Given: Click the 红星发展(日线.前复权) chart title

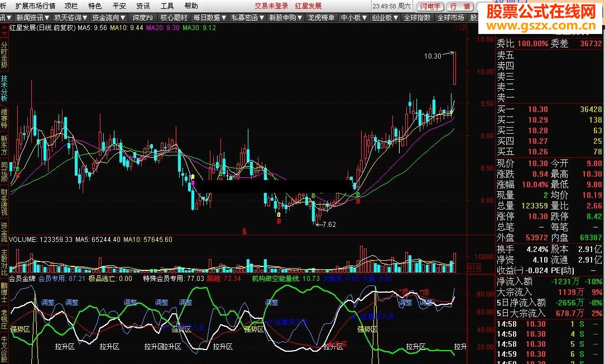Looking at the screenshot, I should (x=42, y=28).
